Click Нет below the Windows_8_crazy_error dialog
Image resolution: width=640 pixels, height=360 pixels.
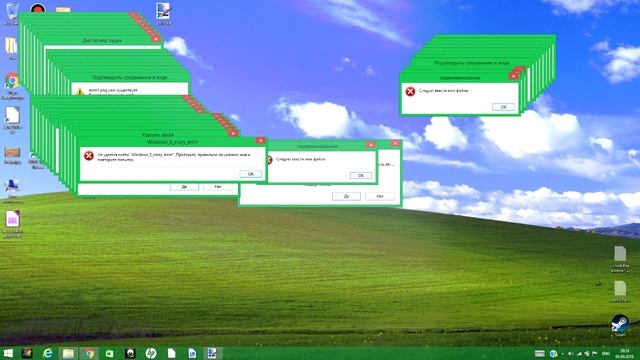(x=218, y=187)
